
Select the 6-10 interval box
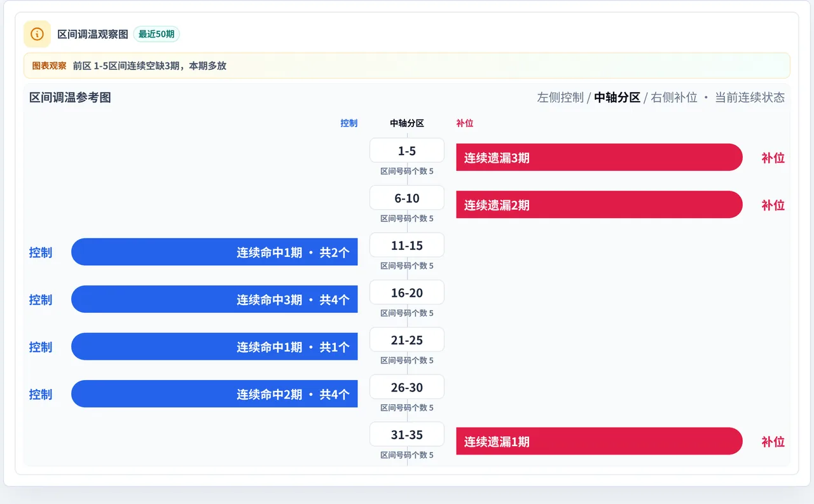[407, 198]
